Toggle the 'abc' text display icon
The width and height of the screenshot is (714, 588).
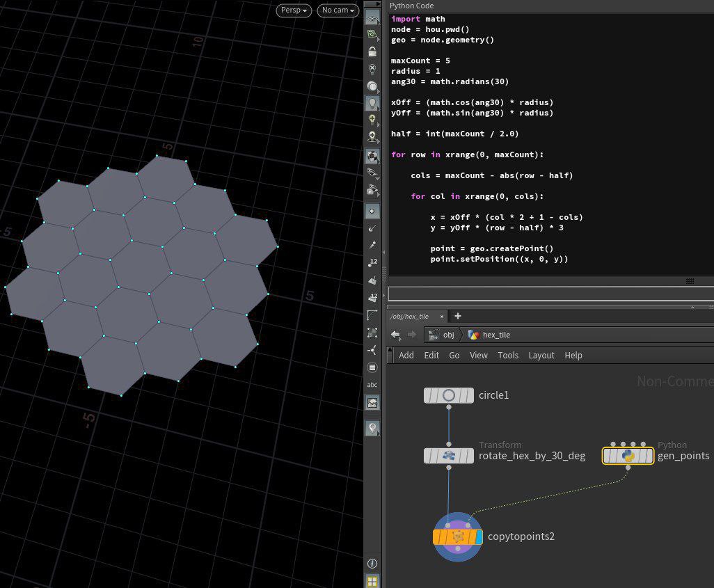coord(372,385)
